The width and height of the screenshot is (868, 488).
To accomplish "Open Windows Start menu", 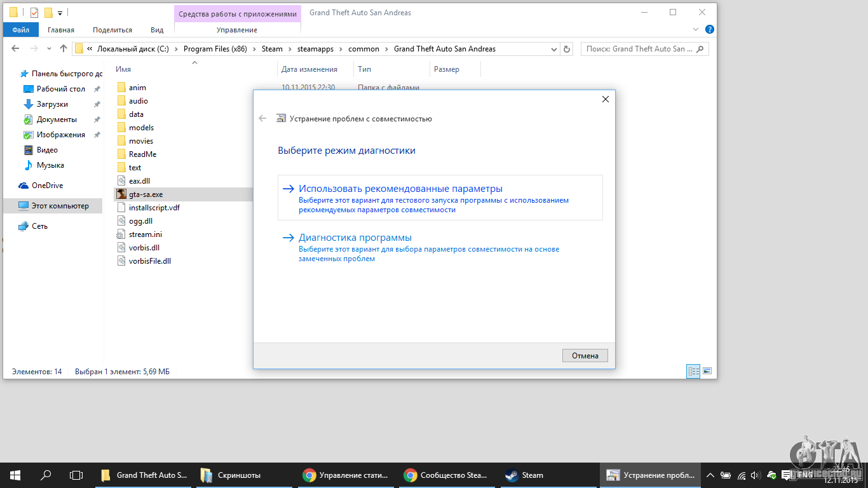I will pos(15,475).
